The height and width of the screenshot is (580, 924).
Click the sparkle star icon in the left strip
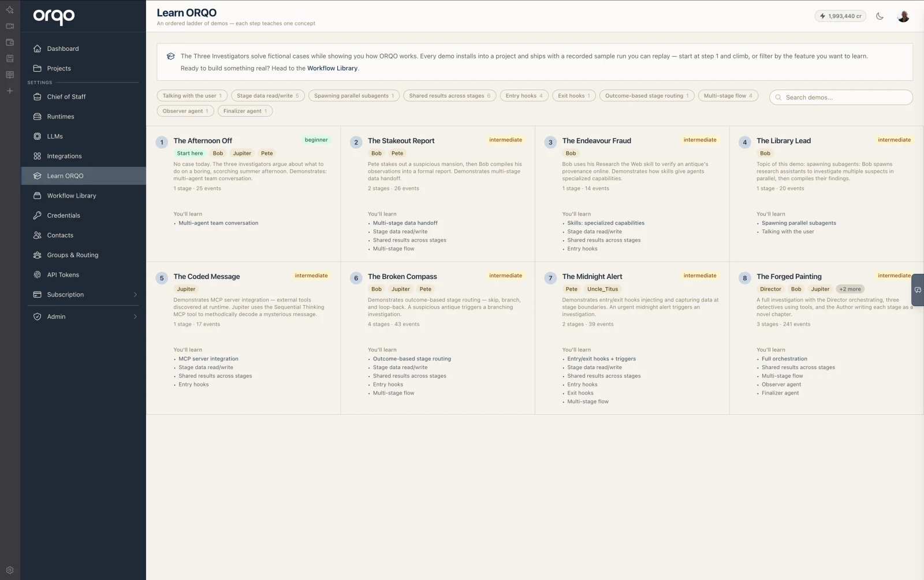(10, 10)
